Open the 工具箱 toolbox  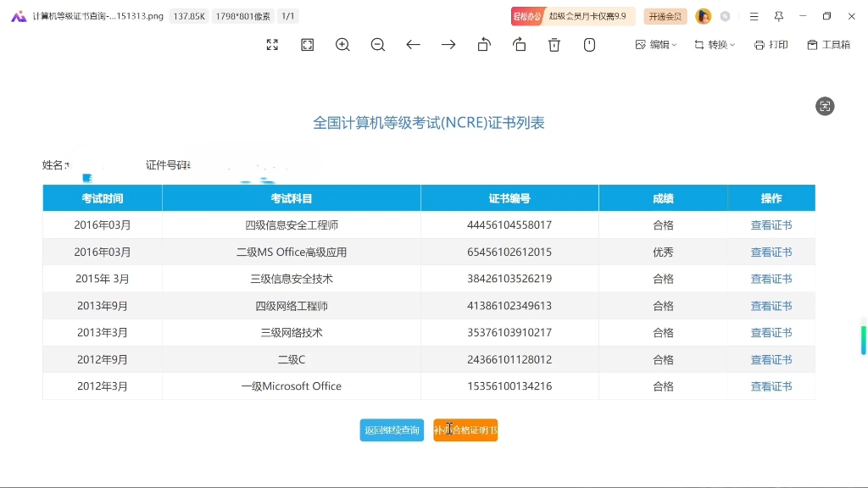pos(828,45)
